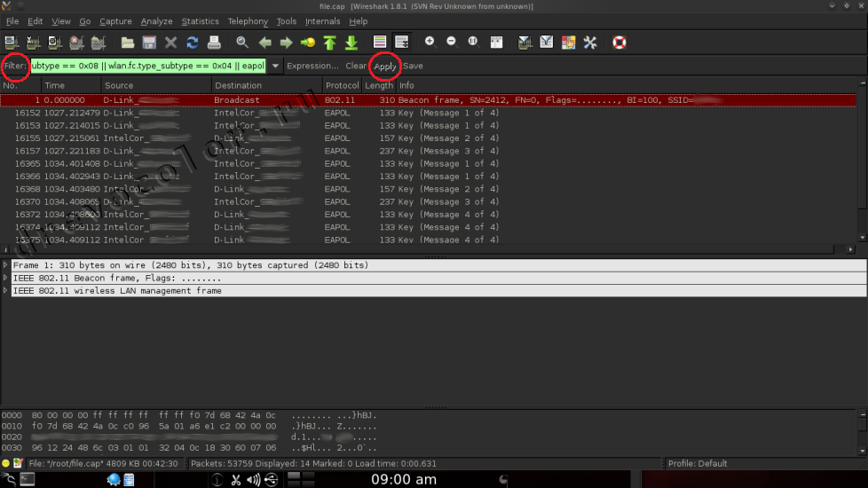The height and width of the screenshot is (488, 868).
Task: Open the Capture menu
Action: point(115,21)
